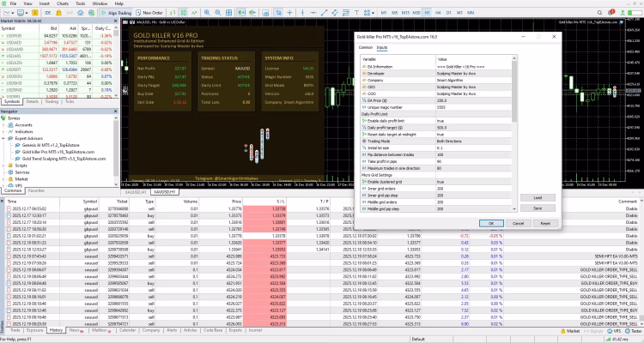Select the line chart type icon
Screen dimensions: 644x343
click(194, 13)
